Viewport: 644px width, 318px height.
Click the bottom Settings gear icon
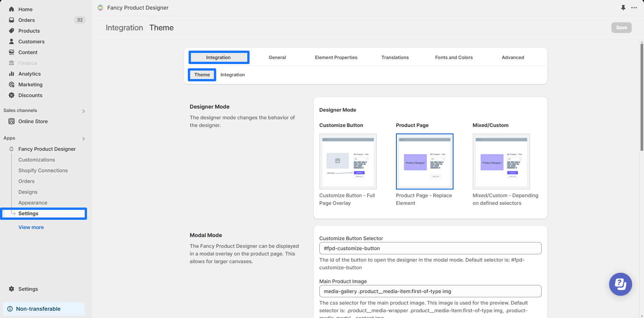tap(11, 289)
